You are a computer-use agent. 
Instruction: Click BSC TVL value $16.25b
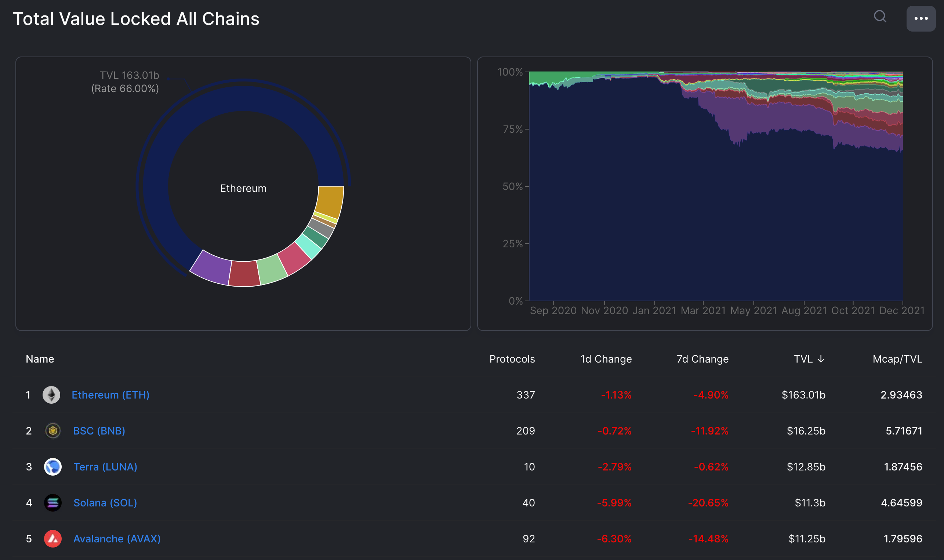806,430
